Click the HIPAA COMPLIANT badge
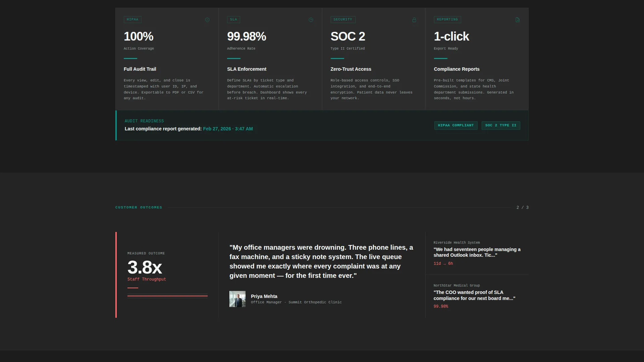The width and height of the screenshot is (644, 362). [x=456, y=125]
